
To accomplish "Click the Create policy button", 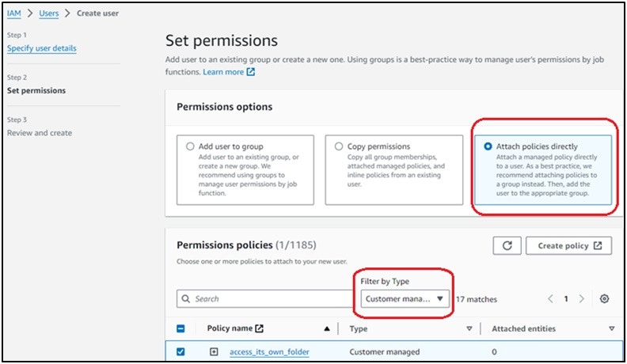I will (x=568, y=245).
